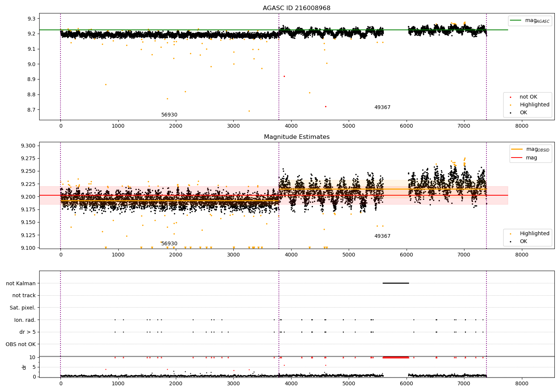Click the 9.150 y-axis tick label

[x=29, y=223]
